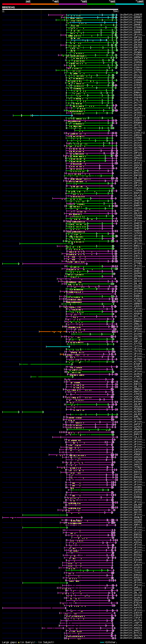
Task: Select hit label UniRef100_Q8LK15
Action: [131, 213]
